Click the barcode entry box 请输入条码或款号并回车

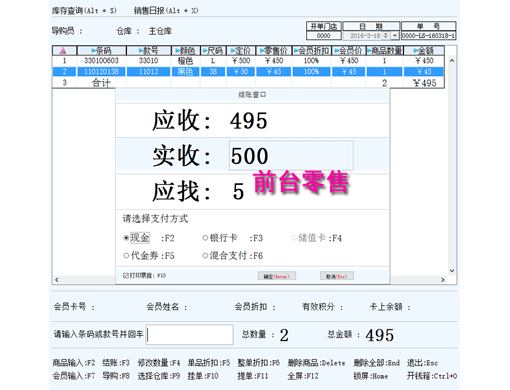coord(189,334)
